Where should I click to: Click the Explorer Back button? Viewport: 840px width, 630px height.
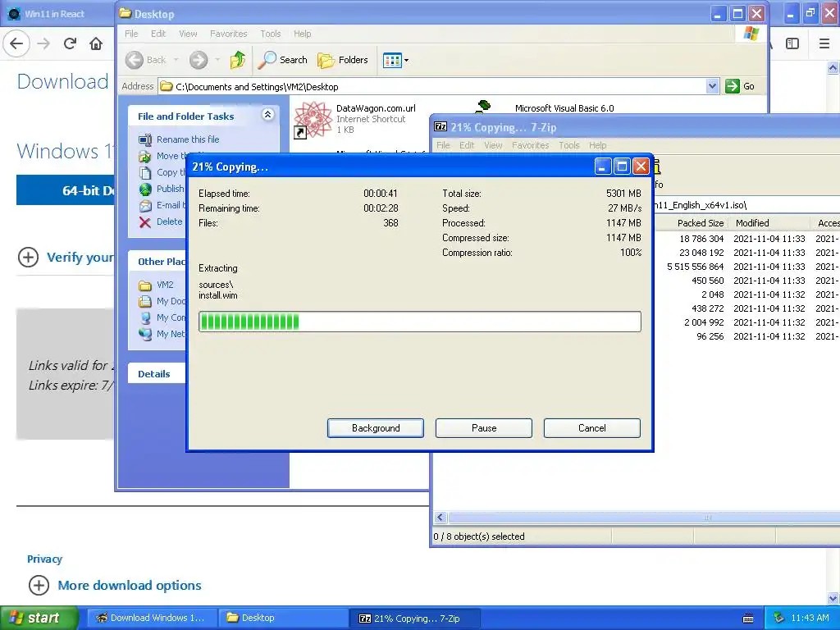click(146, 60)
